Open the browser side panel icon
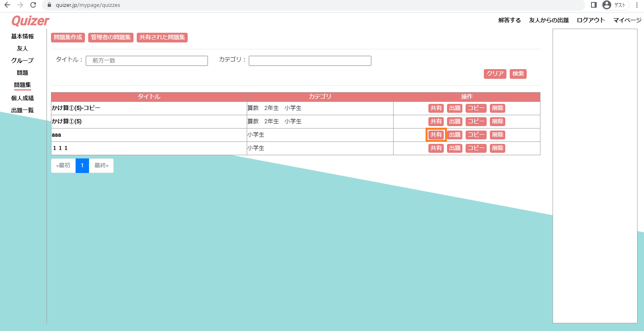The image size is (644, 331). pos(593,5)
